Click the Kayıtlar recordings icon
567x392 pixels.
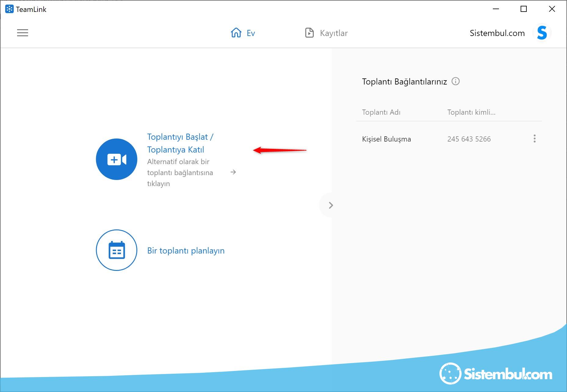309,33
